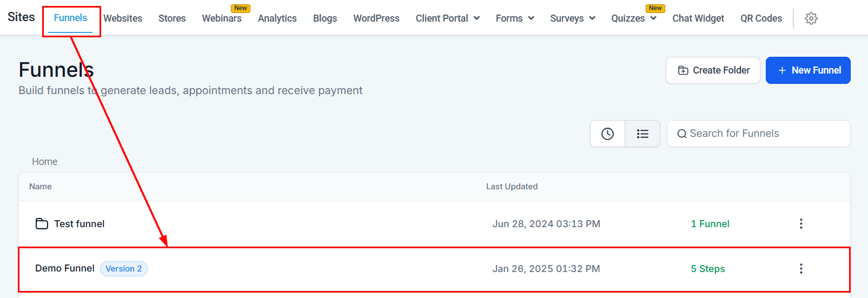Image resolution: width=868 pixels, height=298 pixels.
Task: Click the Sites label
Action: click(21, 17)
